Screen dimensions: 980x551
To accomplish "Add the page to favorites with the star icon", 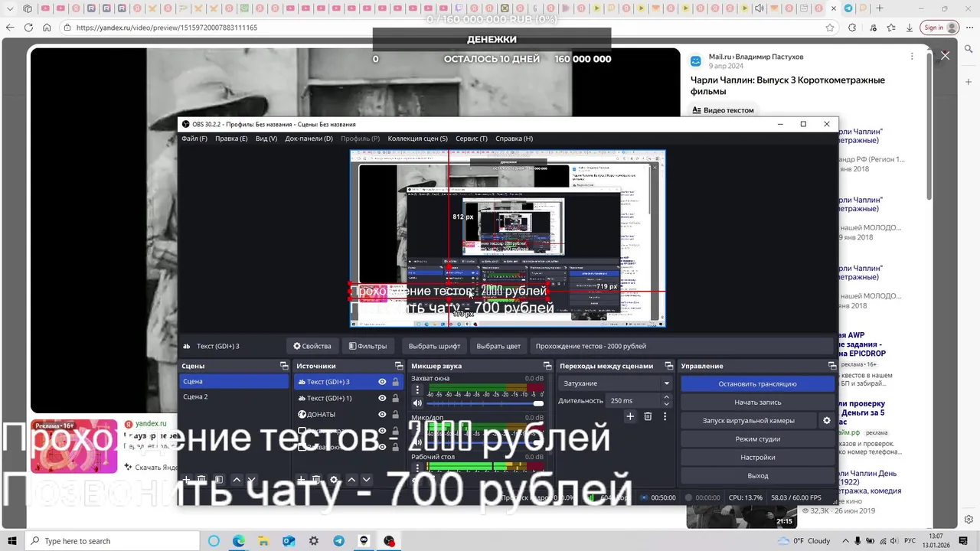I will (830, 28).
